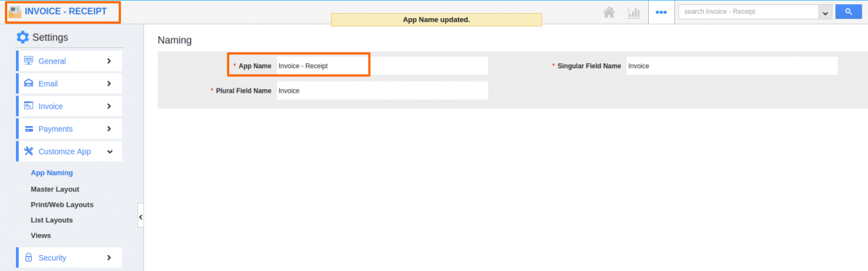868x271 pixels.
Task: Focus the search Invoice - Receipt field
Action: (749, 12)
